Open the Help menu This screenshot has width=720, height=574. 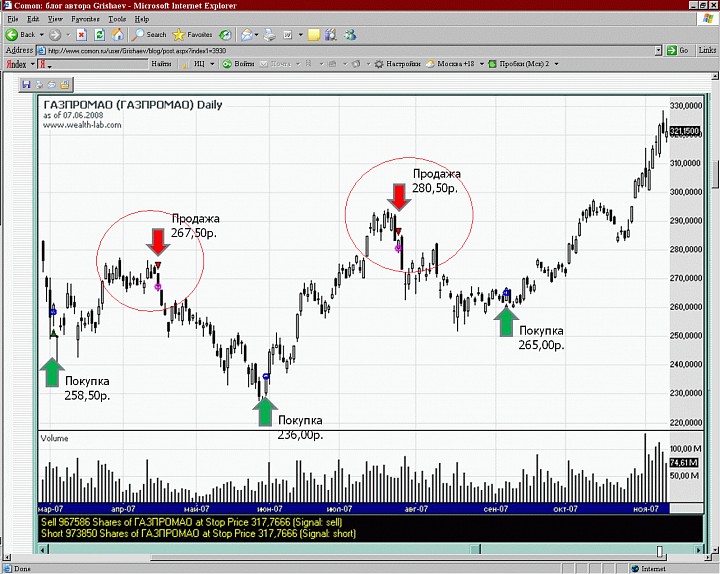[142, 19]
